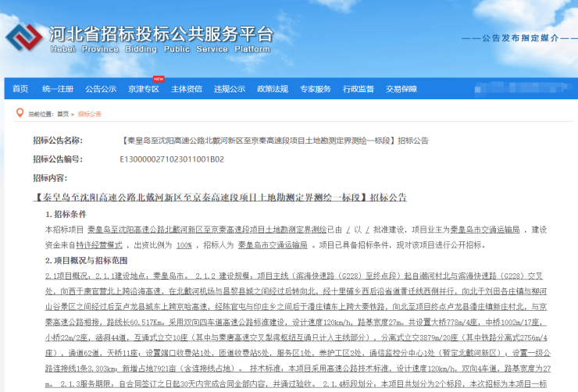Open the 政策法规 menu item
Image resolution: width=578 pixels, height=392 pixels.
point(273,89)
